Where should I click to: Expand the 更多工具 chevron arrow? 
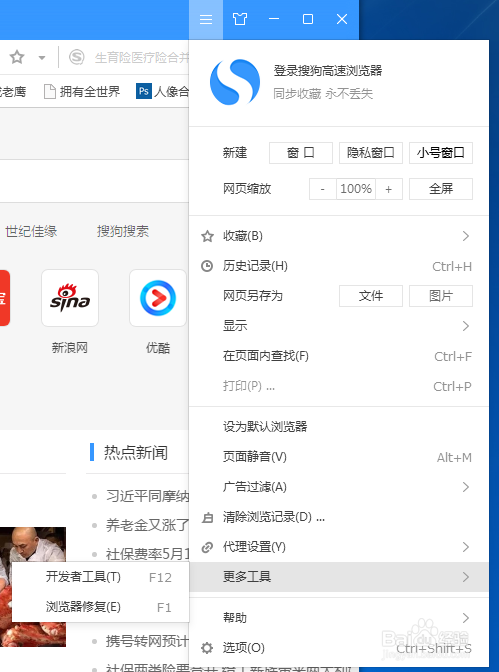(x=466, y=577)
